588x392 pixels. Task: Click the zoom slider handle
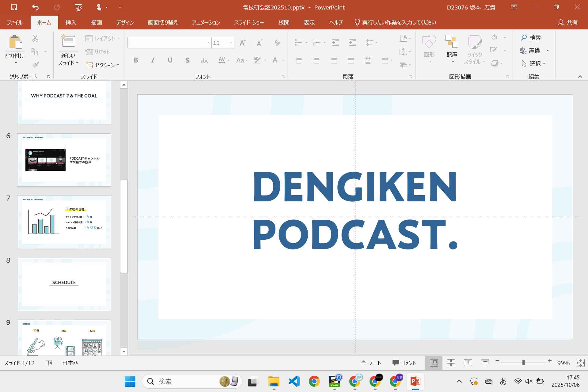(524, 363)
